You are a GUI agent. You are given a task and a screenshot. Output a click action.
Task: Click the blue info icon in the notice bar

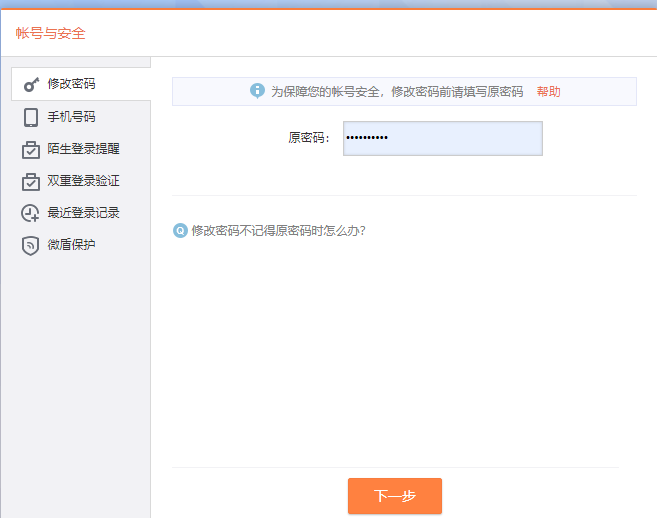coord(257,91)
